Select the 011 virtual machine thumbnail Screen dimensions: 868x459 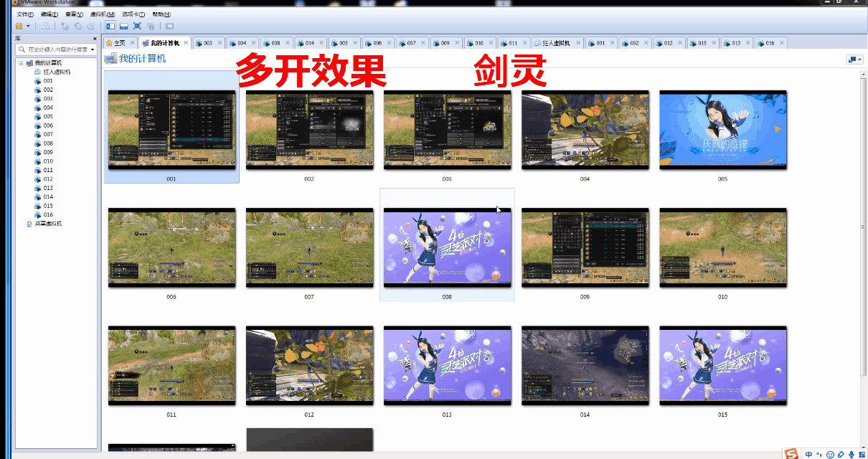(x=171, y=365)
